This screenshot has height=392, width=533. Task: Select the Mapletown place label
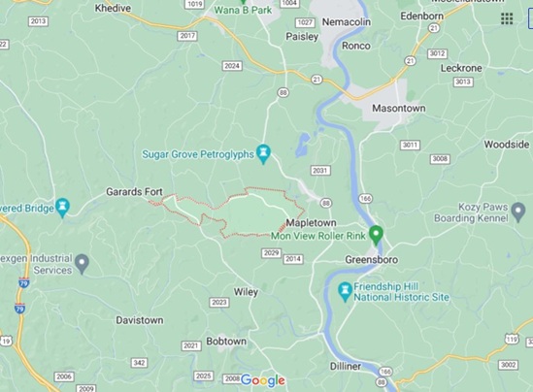tap(311, 223)
